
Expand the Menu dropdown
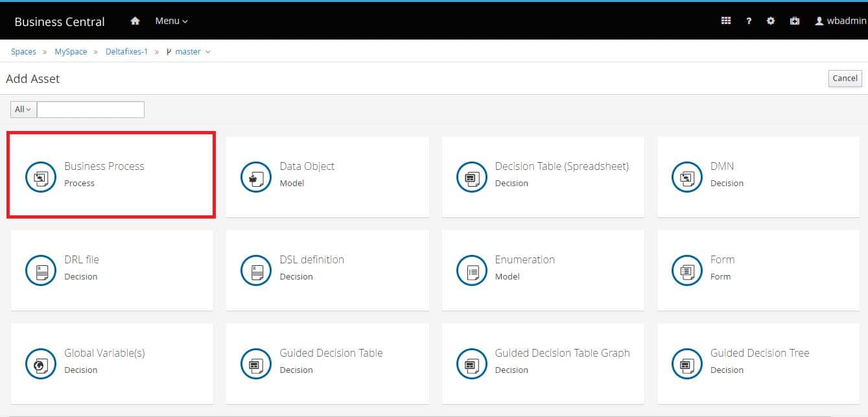[x=171, y=21]
